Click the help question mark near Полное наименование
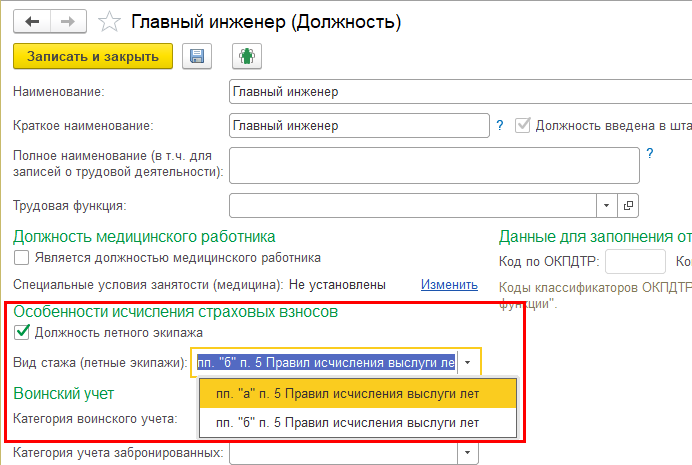Screen dimensions: 692x465 pyautogui.click(x=649, y=153)
